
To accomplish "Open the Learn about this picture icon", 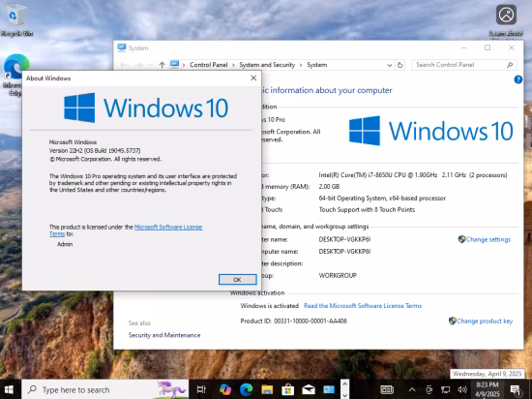I will [x=506, y=20].
